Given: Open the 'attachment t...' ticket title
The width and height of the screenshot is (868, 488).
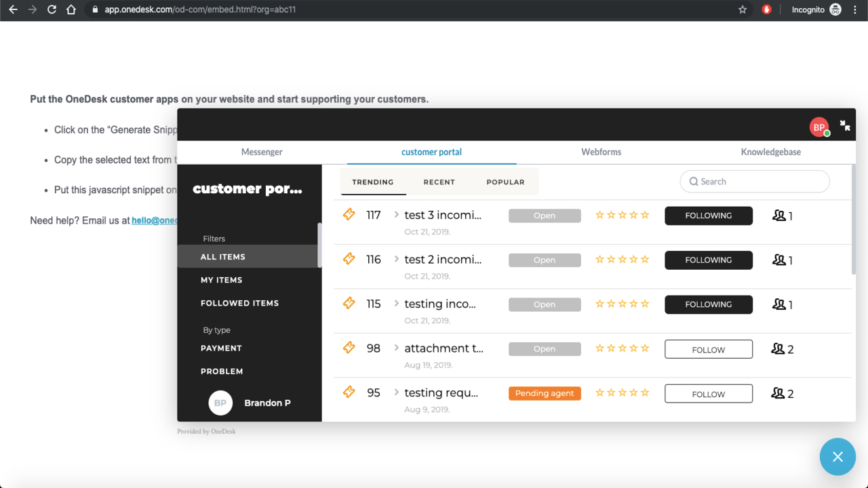Looking at the screenshot, I should [x=444, y=348].
